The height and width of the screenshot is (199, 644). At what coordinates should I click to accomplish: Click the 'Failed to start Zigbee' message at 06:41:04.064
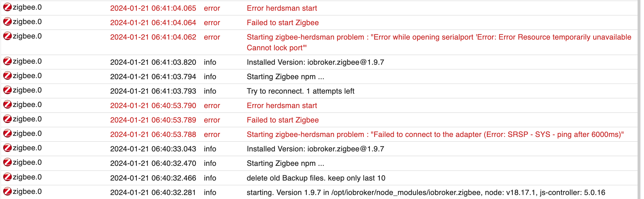(x=282, y=23)
